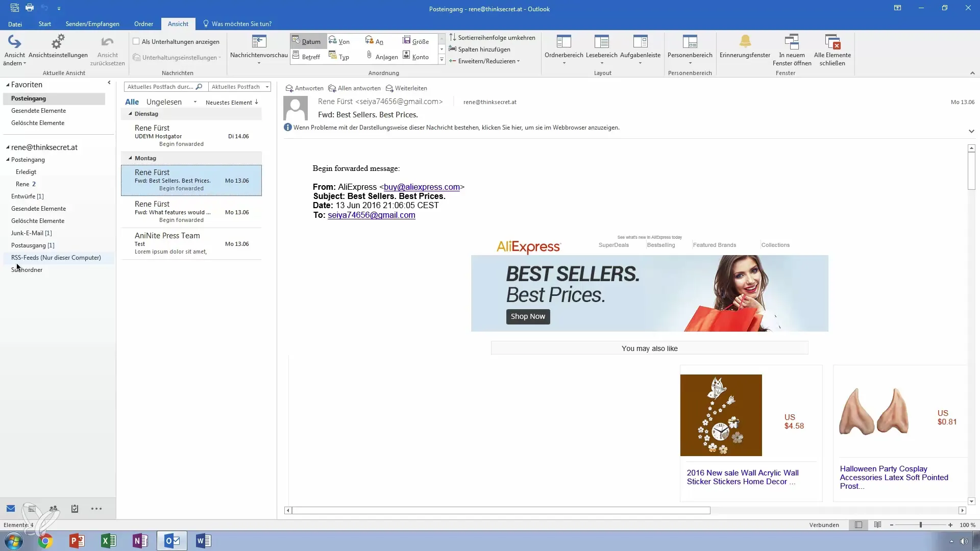Launch Excel from taskbar
This screenshot has width=980, height=551.
[109, 541]
